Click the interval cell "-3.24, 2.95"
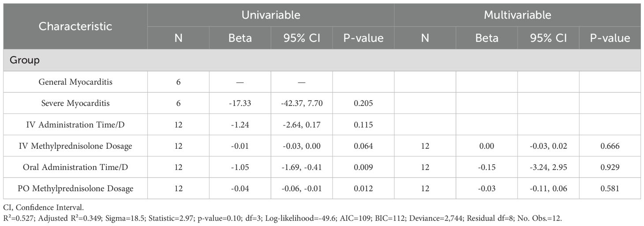The image size is (644, 226). pos(548,167)
